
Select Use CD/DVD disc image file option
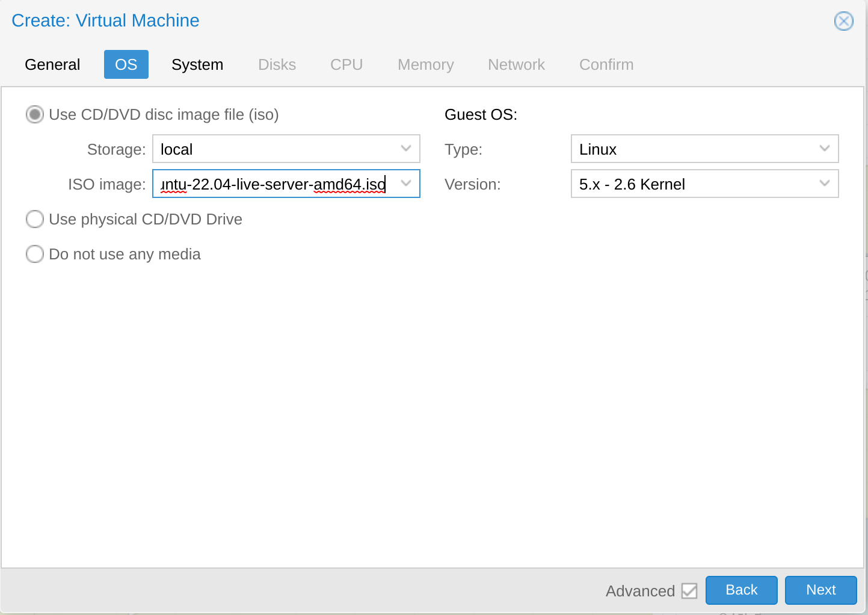35,114
